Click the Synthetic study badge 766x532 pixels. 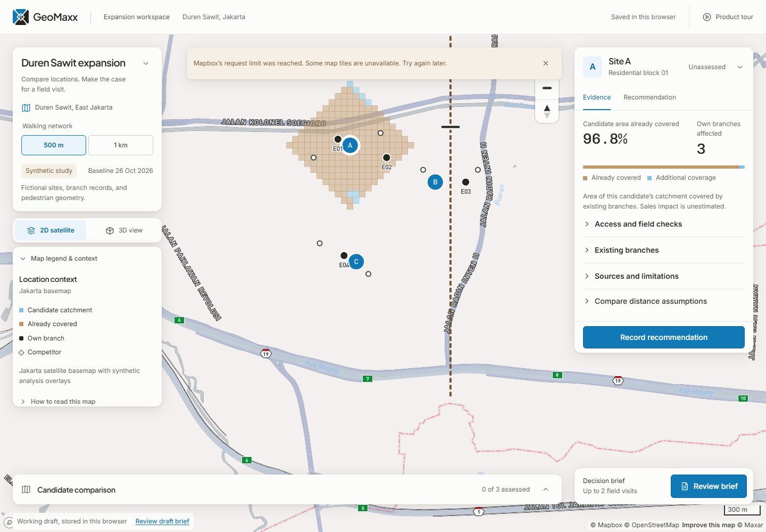point(49,171)
